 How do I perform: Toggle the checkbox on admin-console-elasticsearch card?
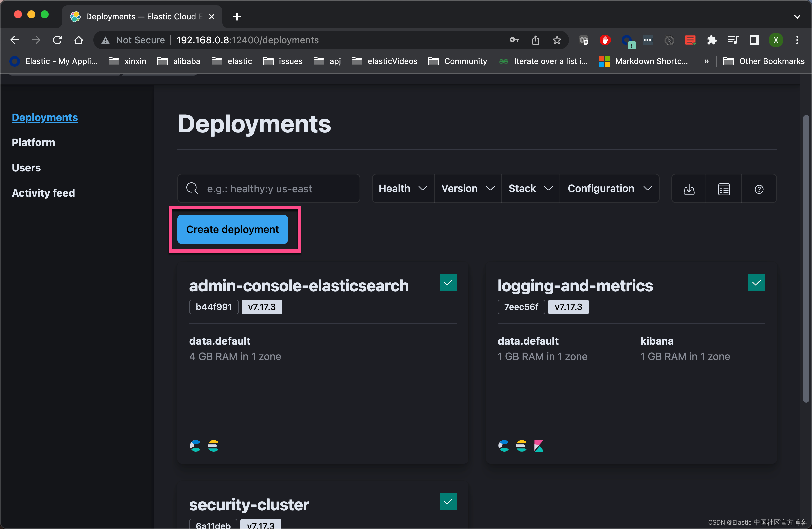(448, 282)
